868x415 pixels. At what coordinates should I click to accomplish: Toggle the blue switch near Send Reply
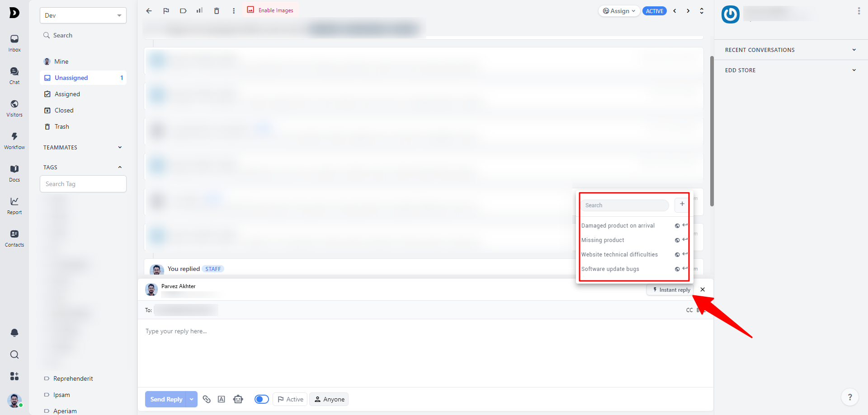click(x=261, y=399)
